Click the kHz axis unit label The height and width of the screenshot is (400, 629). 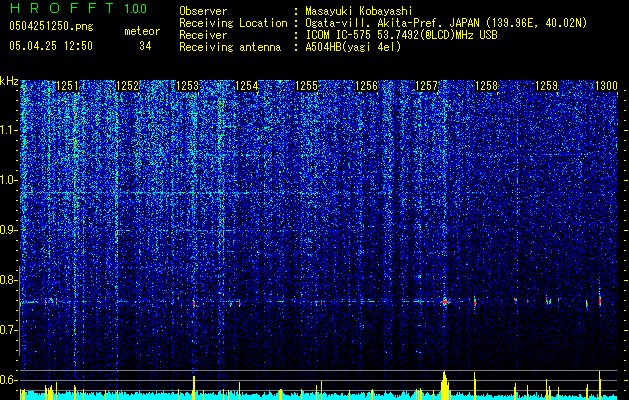[9, 81]
